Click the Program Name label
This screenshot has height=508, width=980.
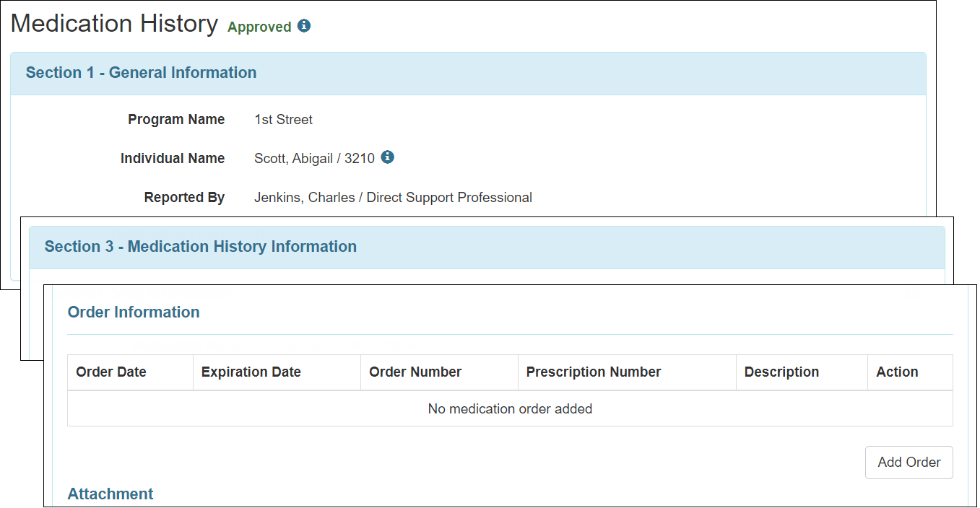(176, 120)
